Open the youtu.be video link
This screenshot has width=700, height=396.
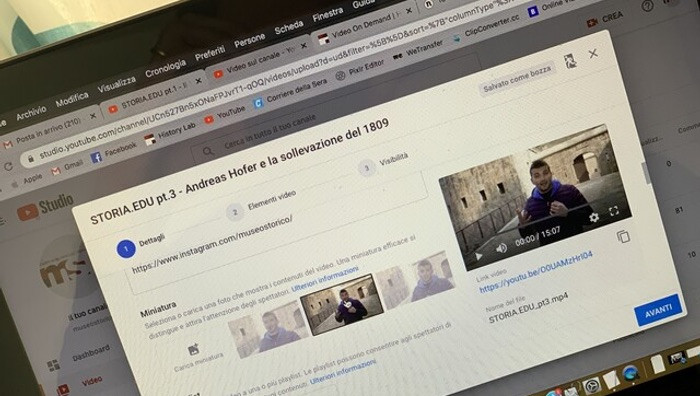[536, 272]
